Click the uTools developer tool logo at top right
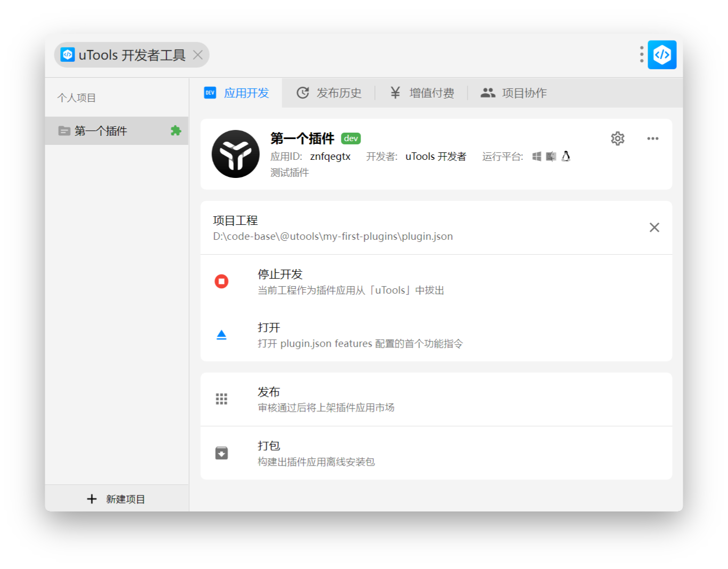 661,54
